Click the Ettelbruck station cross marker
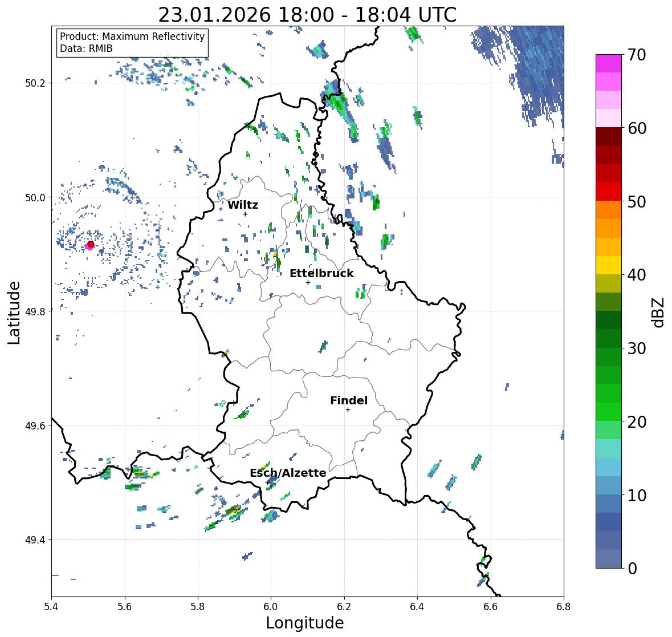Viewport: 672px width, 637px height. point(308,282)
